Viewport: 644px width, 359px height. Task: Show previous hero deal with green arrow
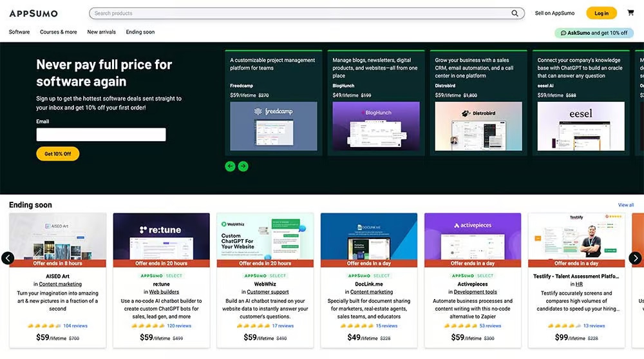230,166
